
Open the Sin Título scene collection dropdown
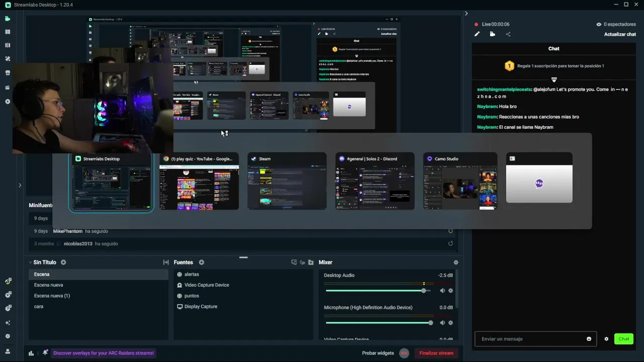[x=42, y=262]
